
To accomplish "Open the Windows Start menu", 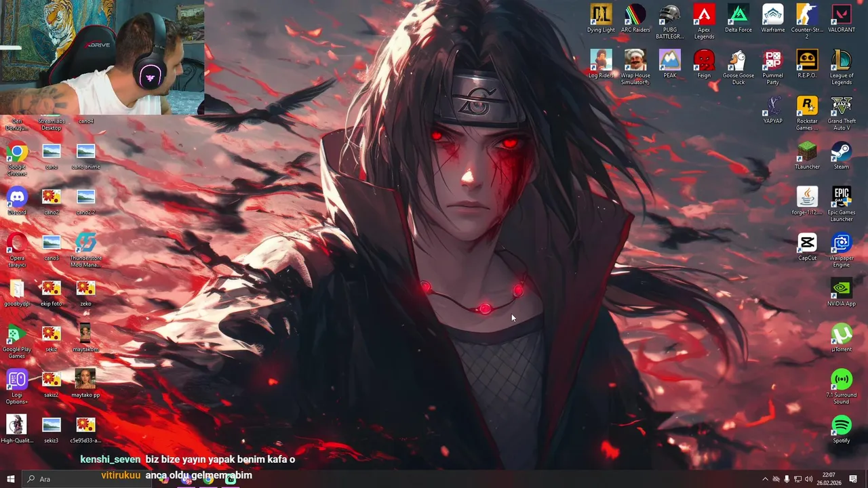I will 10,479.
